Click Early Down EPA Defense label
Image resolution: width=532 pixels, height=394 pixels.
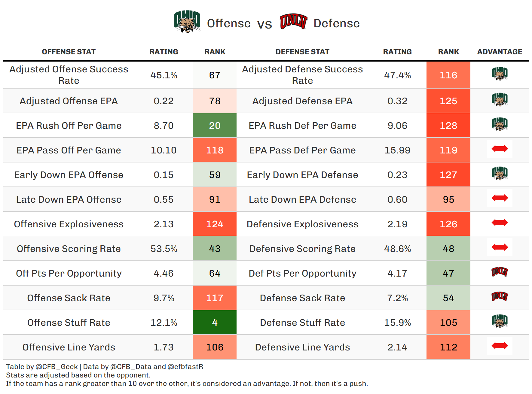pos(302,175)
